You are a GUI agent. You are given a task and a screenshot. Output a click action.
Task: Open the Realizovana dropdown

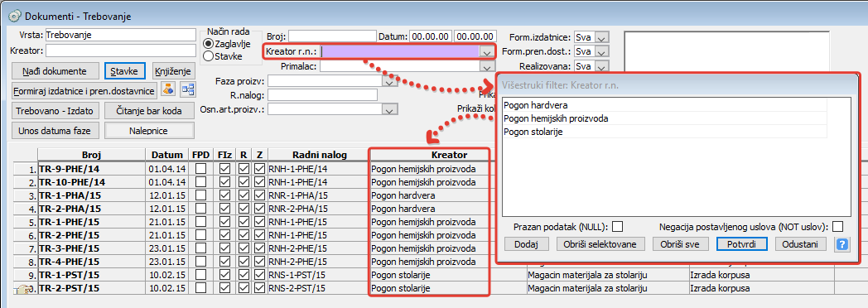[602, 66]
